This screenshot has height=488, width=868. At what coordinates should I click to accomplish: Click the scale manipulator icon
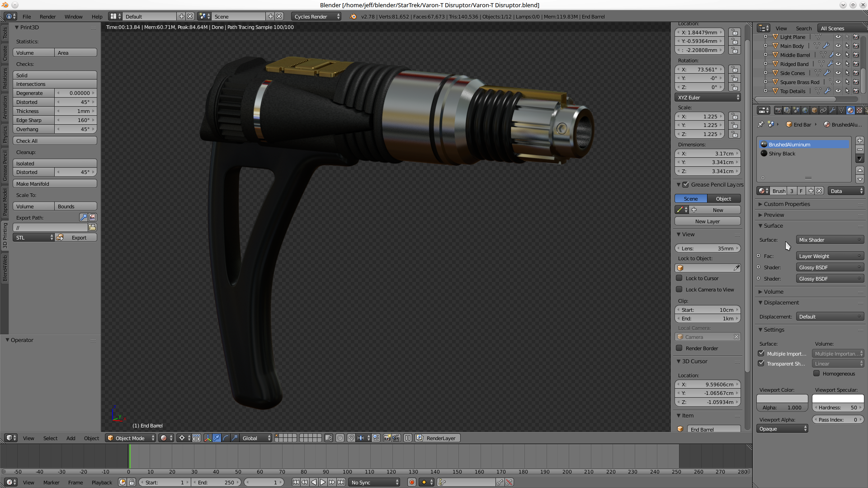point(235,438)
